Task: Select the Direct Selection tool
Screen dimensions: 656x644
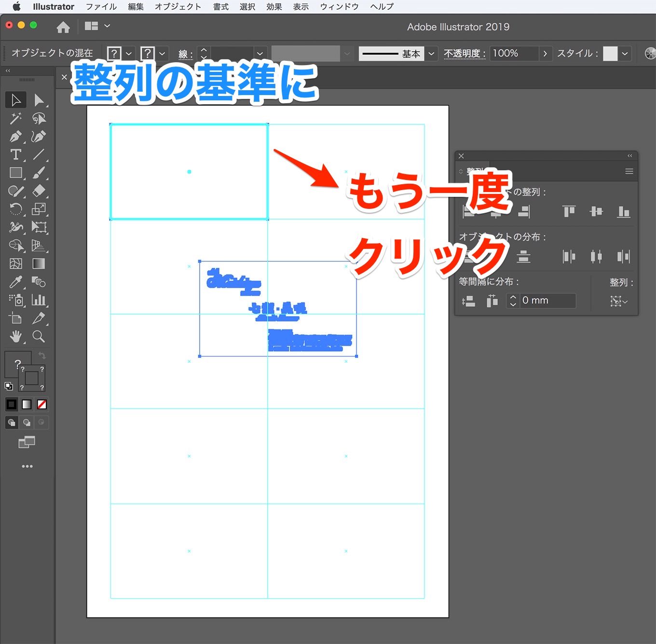Action: pos(39,100)
